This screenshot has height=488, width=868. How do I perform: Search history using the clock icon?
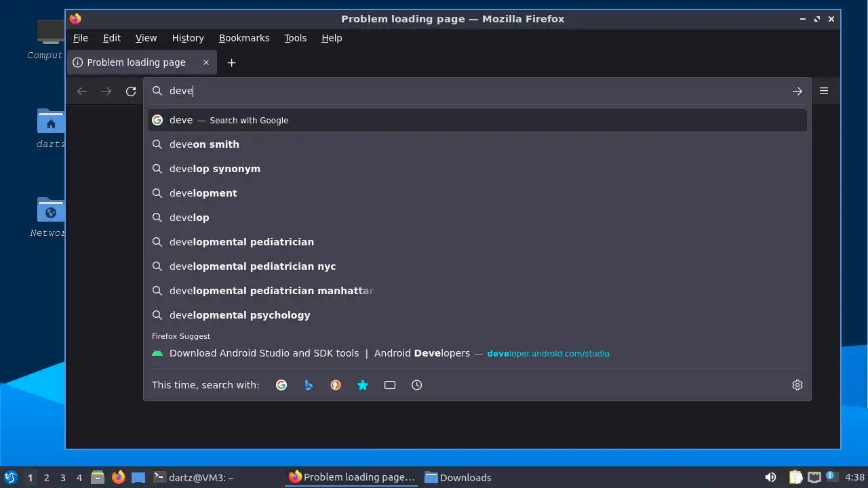point(417,385)
